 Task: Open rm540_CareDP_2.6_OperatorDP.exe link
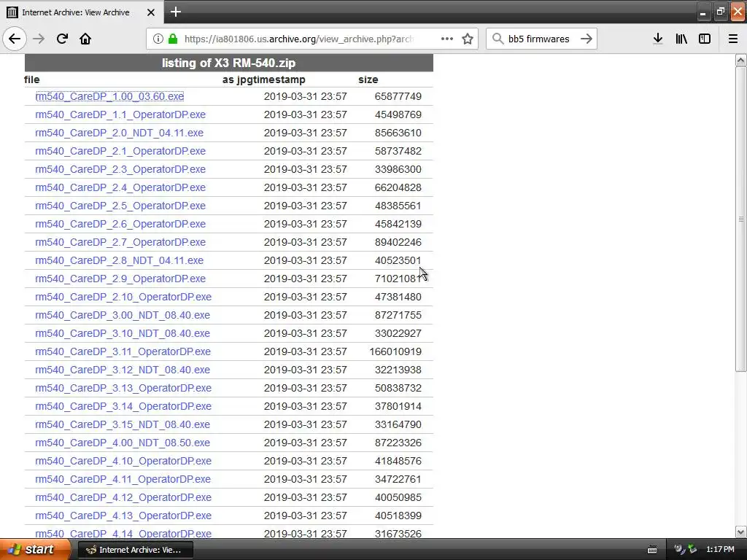[120, 224]
